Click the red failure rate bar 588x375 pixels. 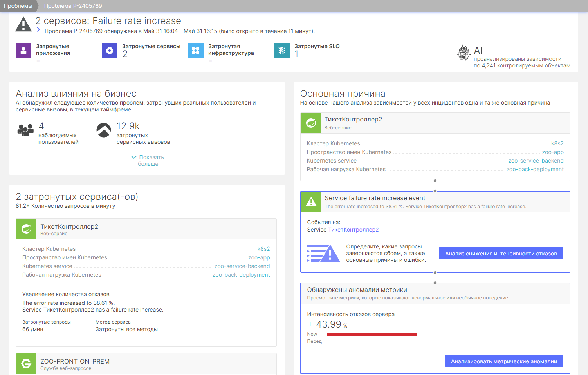pyautogui.click(x=372, y=334)
